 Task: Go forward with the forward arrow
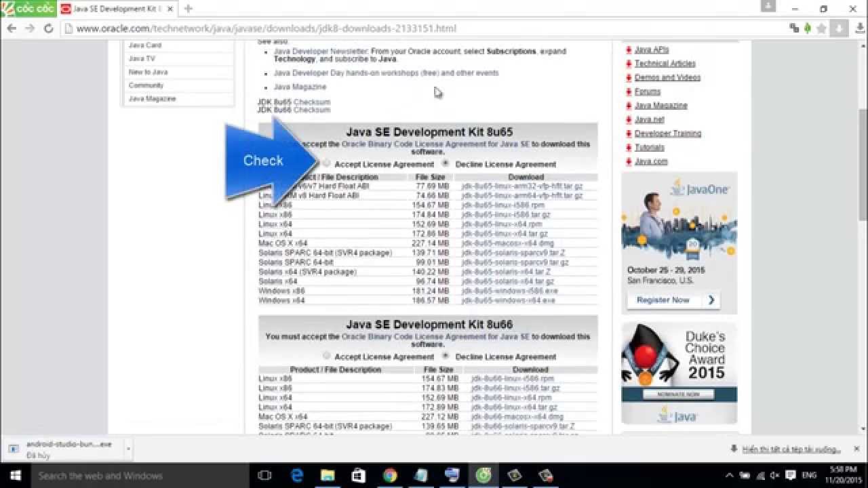point(30,28)
